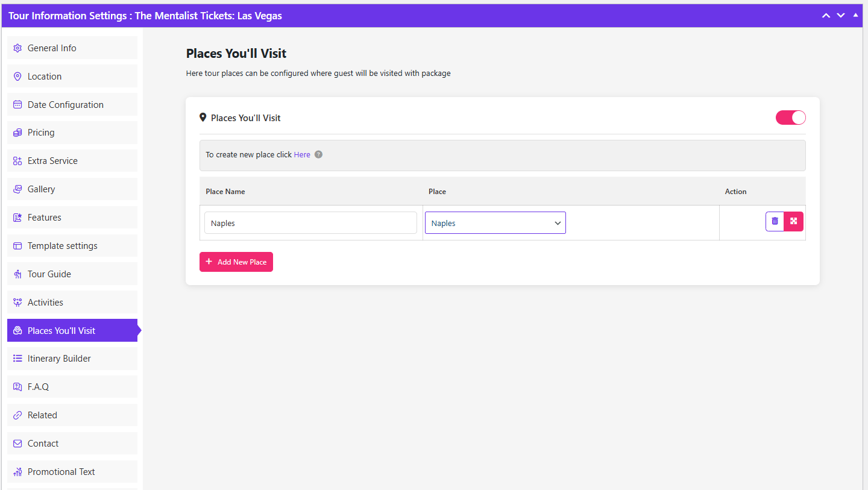This screenshot has width=868, height=490.
Task: Click the pink move handle icon
Action: (x=793, y=221)
